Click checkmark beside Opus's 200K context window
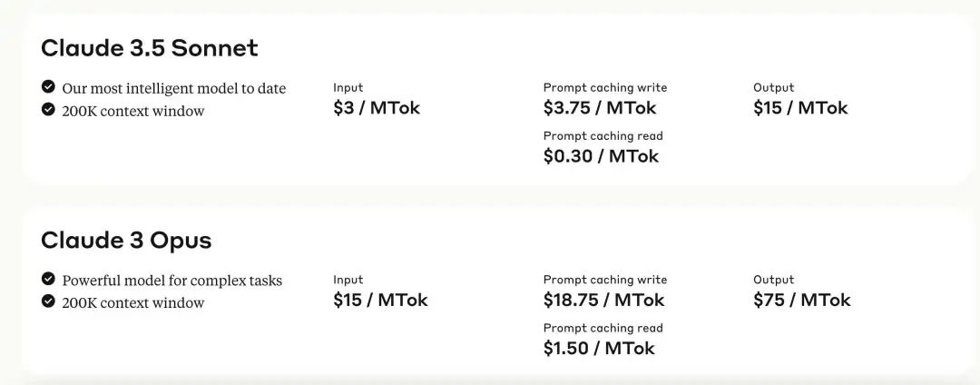The width and height of the screenshot is (980, 385). click(48, 301)
